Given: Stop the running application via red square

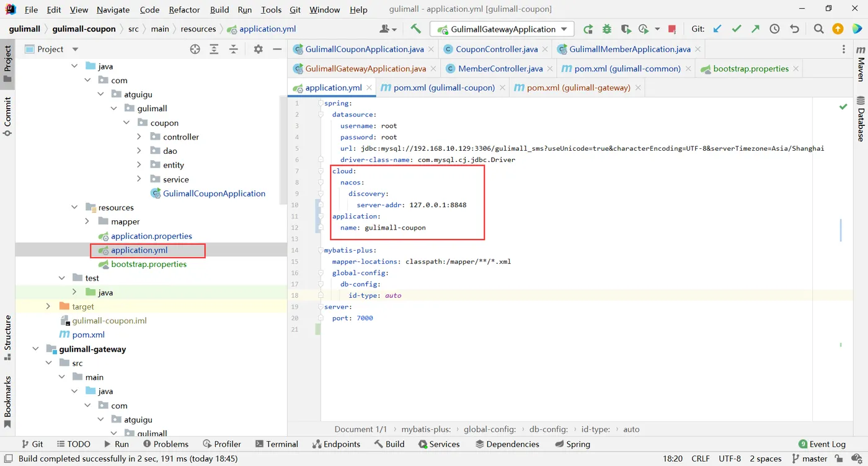Looking at the screenshot, I should point(672,29).
